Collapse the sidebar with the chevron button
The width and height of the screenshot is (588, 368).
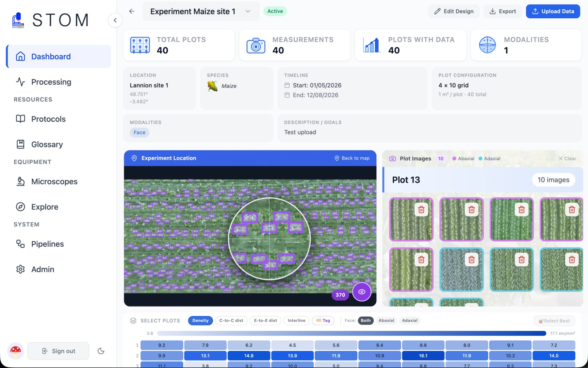click(x=115, y=20)
